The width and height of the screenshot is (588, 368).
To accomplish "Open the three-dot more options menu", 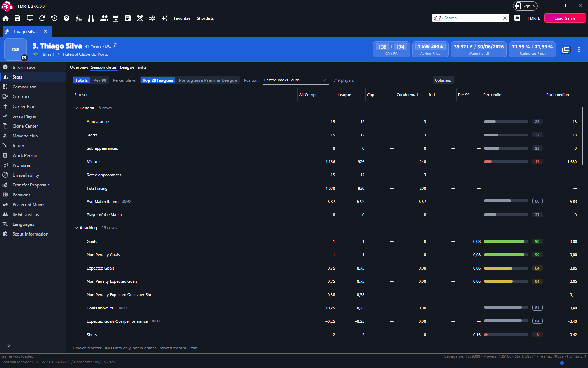I will click(x=579, y=49).
